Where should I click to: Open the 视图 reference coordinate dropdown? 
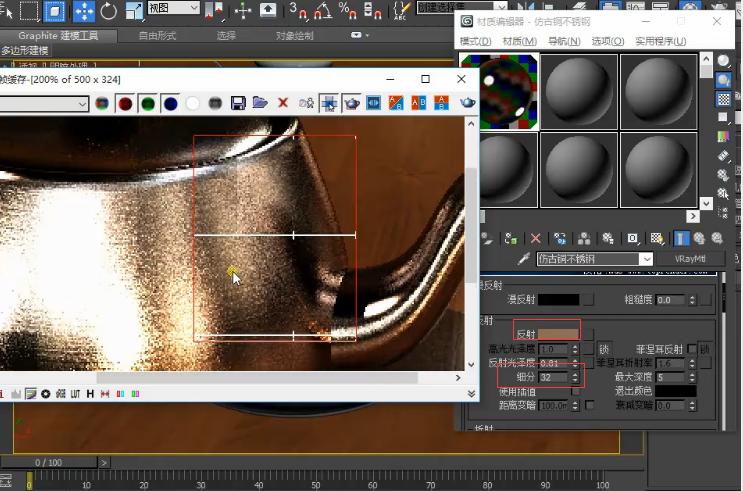click(x=173, y=8)
